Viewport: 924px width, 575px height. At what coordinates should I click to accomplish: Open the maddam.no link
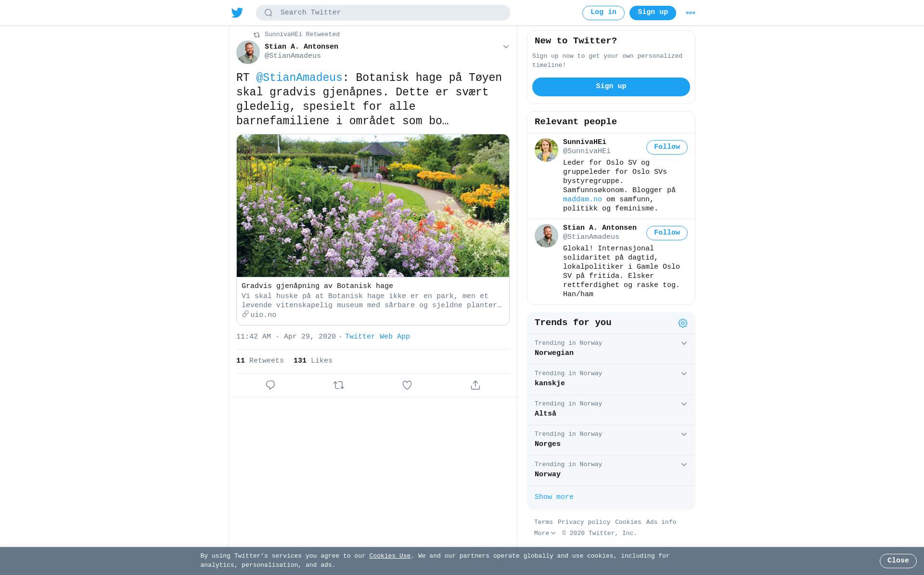582,199
